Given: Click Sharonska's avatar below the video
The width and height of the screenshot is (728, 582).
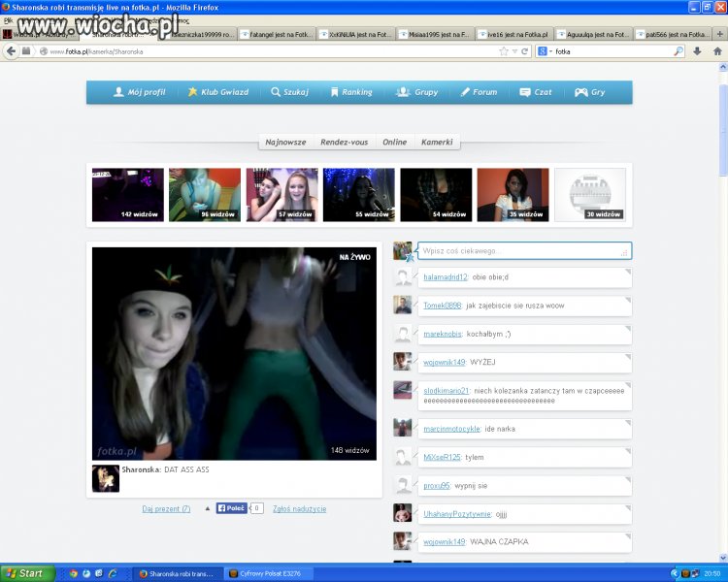Looking at the screenshot, I should point(106,478).
